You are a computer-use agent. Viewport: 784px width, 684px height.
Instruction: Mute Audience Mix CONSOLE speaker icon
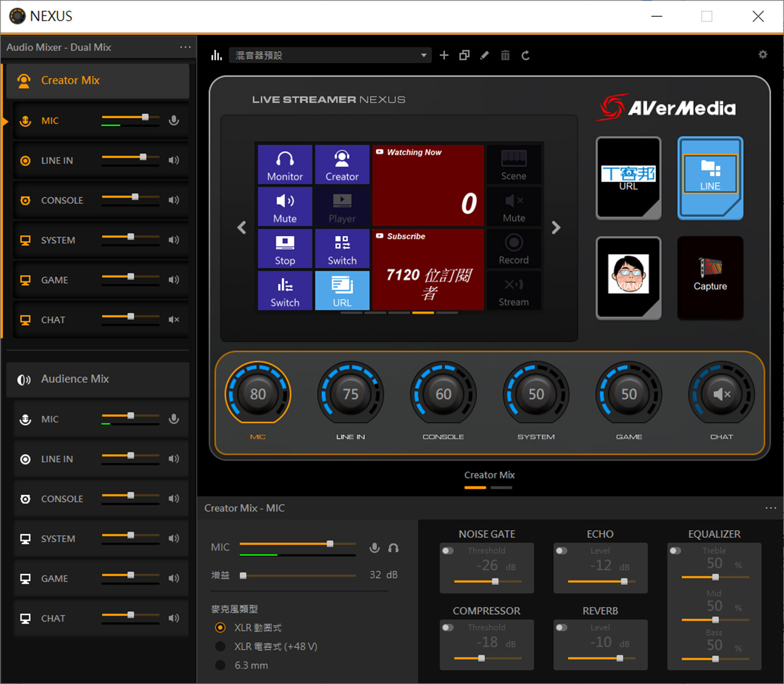click(x=174, y=498)
